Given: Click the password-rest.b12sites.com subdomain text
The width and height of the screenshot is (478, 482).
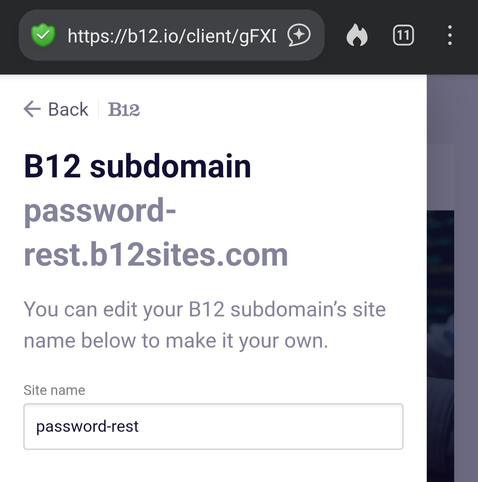Looking at the screenshot, I should tap(156, 232).
